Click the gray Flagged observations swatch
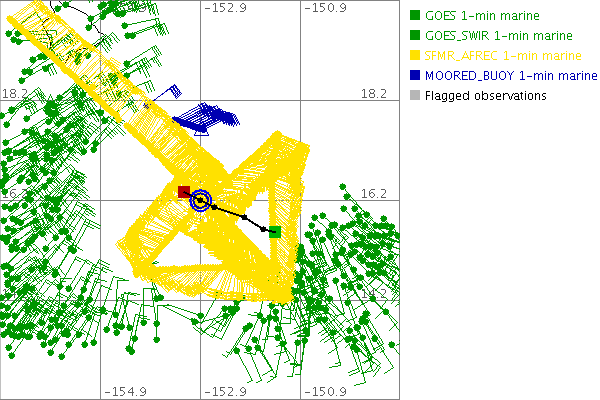This screenshot has width=600, height=400. click(415, 96)
